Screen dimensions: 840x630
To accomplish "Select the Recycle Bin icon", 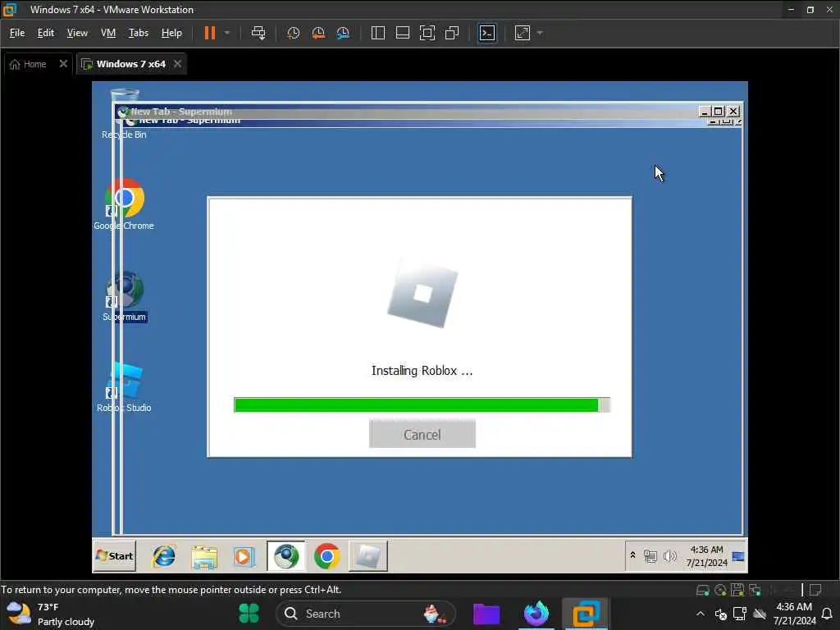I will coord(125,114).
